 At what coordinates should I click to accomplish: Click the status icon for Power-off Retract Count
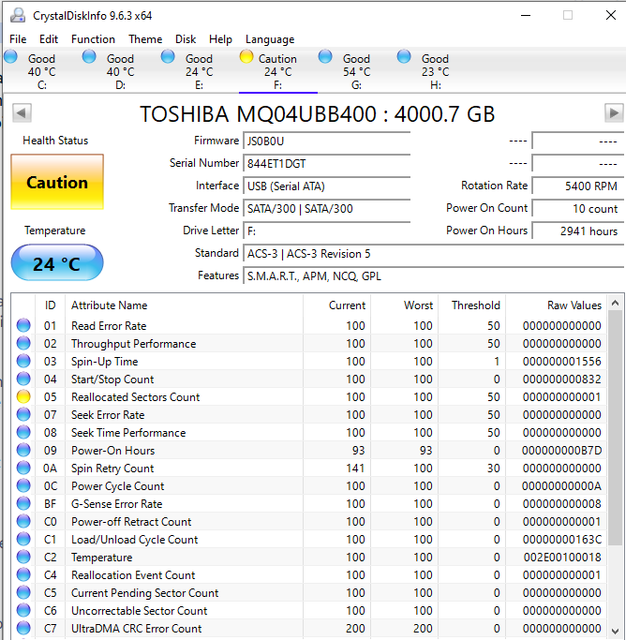pyautogui.click(x=23, y=521)
